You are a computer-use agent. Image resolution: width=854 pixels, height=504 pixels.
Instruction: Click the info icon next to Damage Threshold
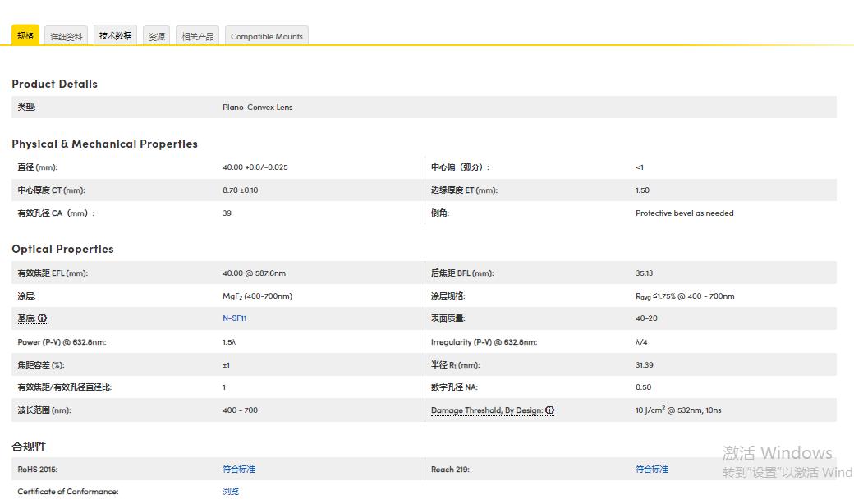pos(549,410)
